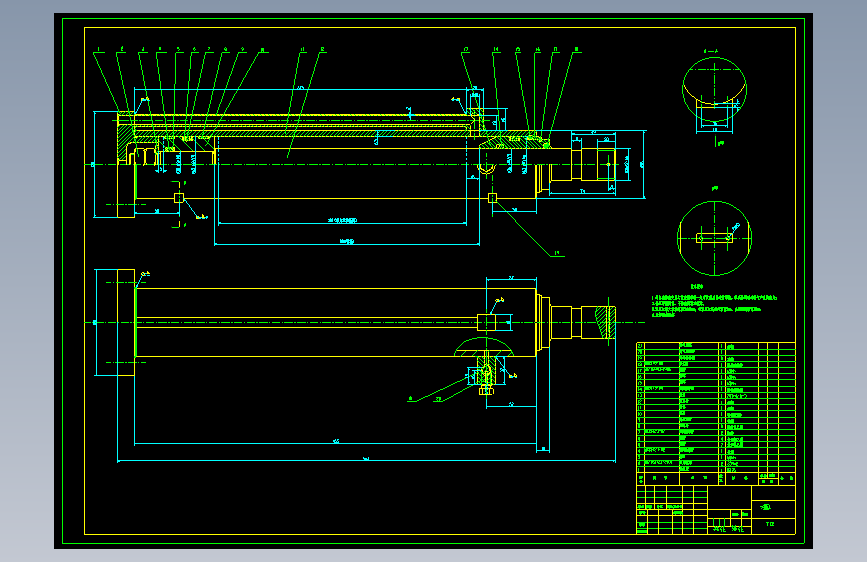Click the mushroom-shaped bolt detail on the plan view
867x562 pixels.
point(485,367)
